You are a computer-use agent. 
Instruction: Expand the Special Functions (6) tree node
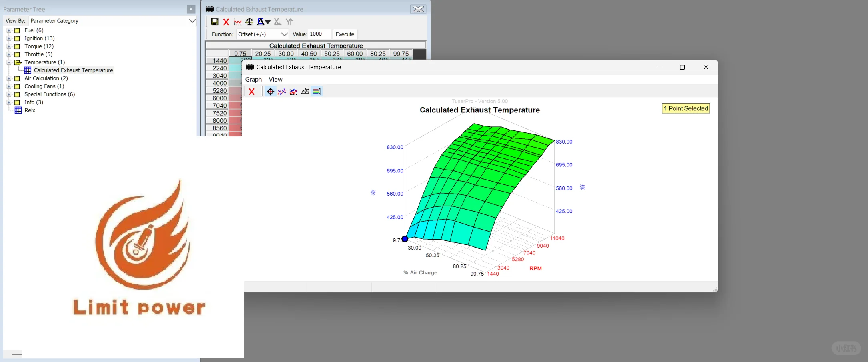(x=9, y=94)
